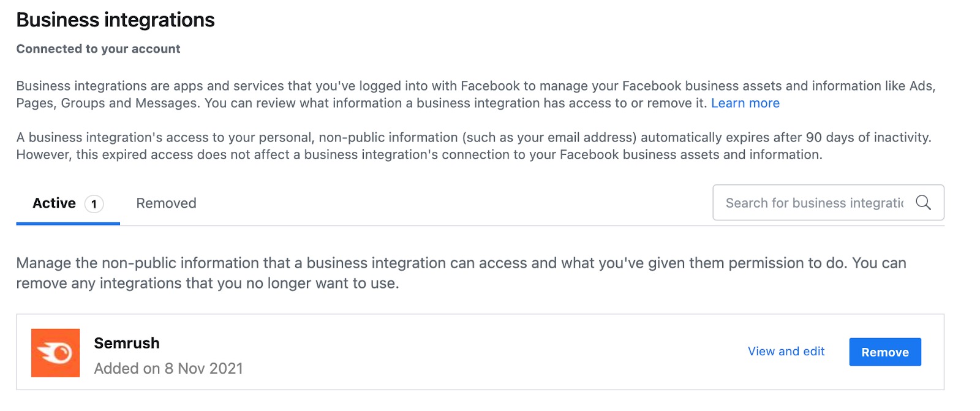Click the search icon inside the search bar

point(924,202)
